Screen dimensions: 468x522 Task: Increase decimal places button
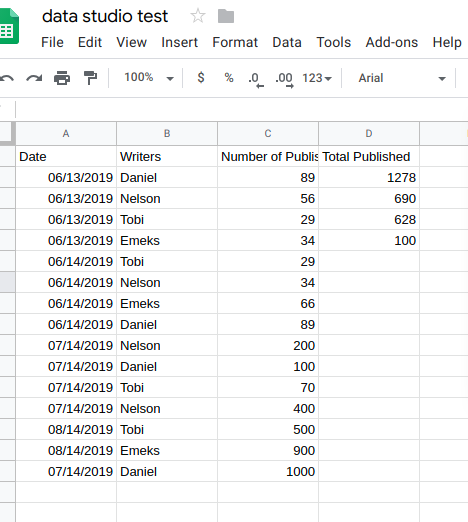coord(284,80)
